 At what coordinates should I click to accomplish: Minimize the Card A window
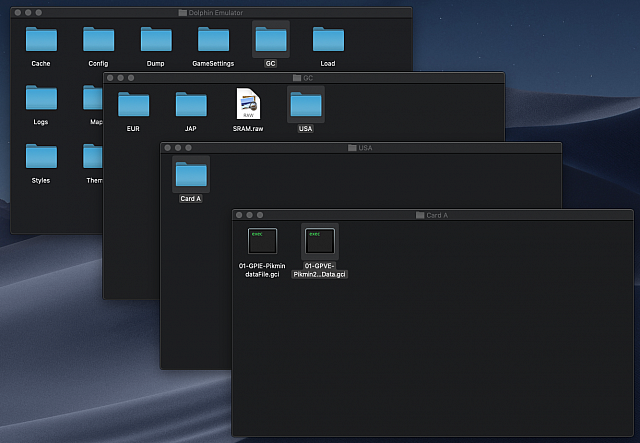[249, 215]
